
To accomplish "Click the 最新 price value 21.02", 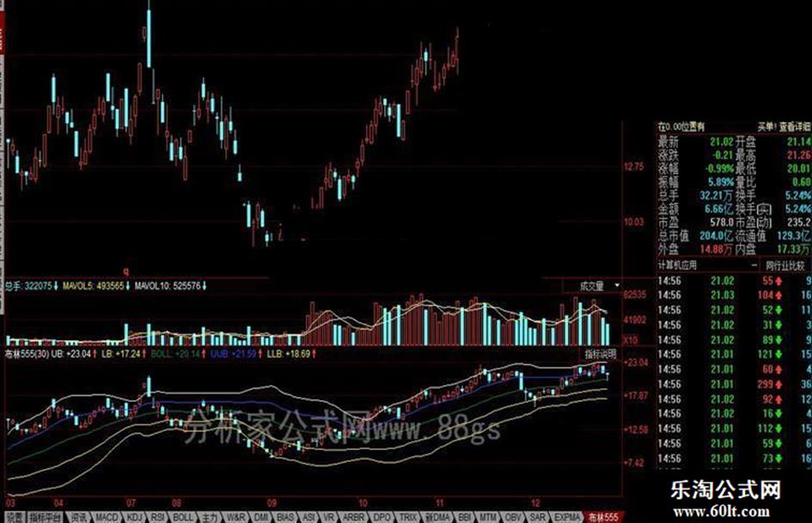I will point(722,142).
